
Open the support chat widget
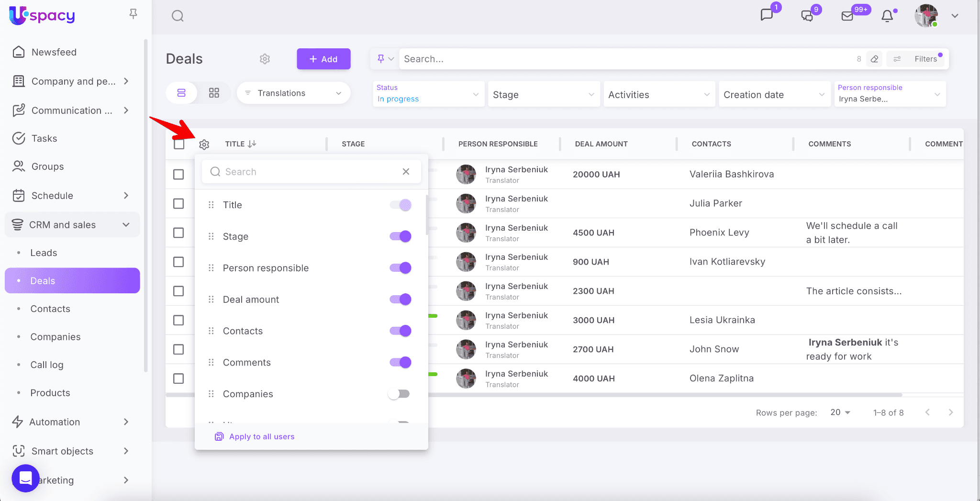(x=25, y=478)
